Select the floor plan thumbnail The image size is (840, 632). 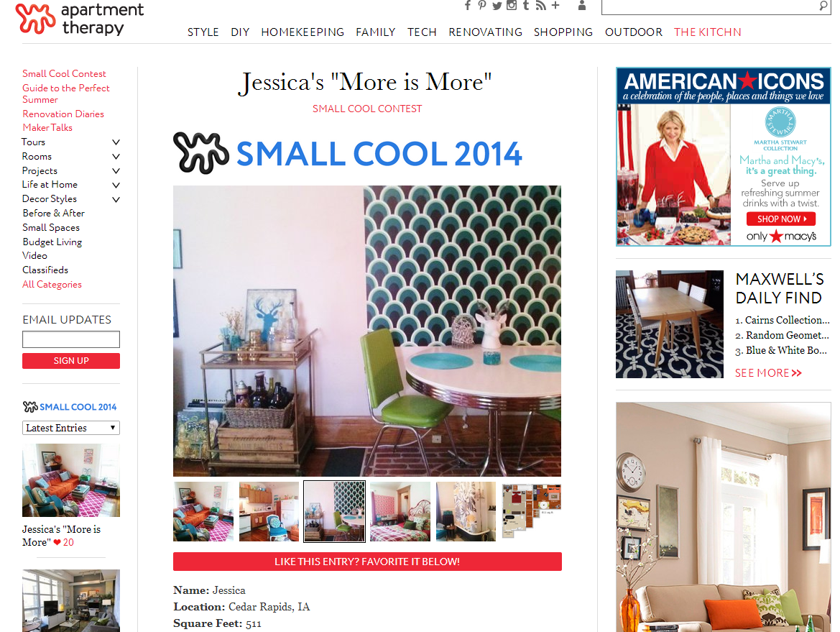tap(532, 511)
